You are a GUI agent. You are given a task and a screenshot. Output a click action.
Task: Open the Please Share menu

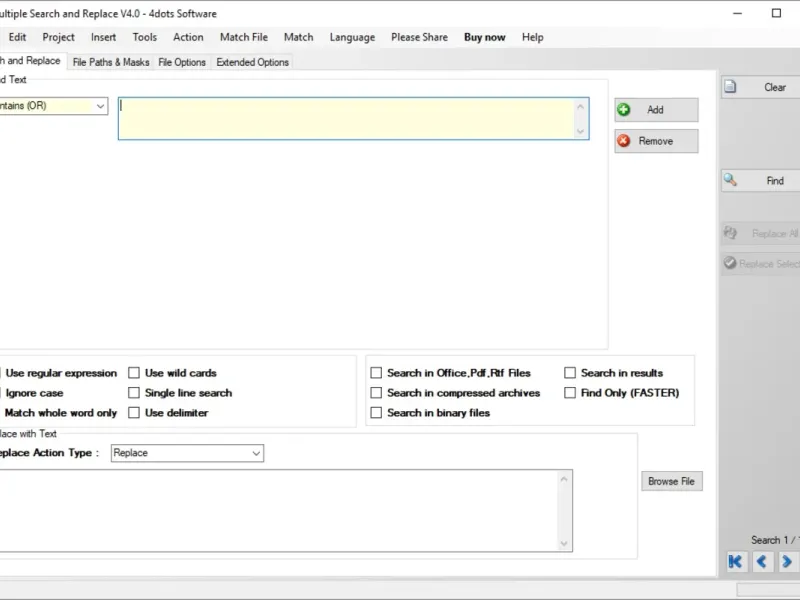(419, 37)
